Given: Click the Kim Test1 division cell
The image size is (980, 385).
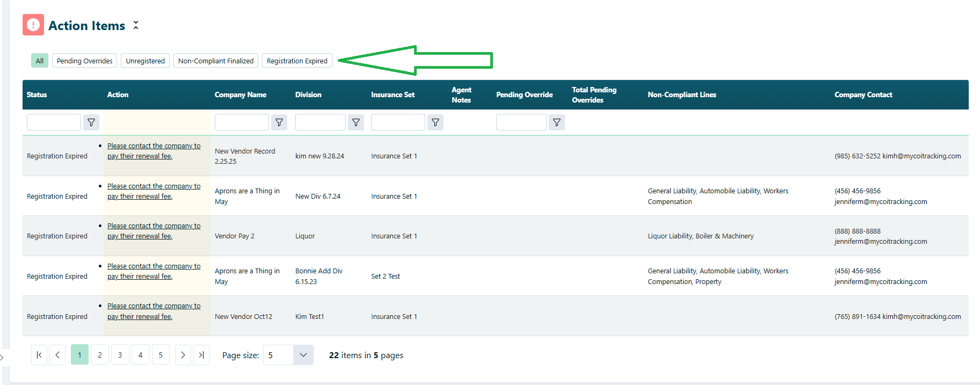Looking at the screenshot, I should (309, 316).
